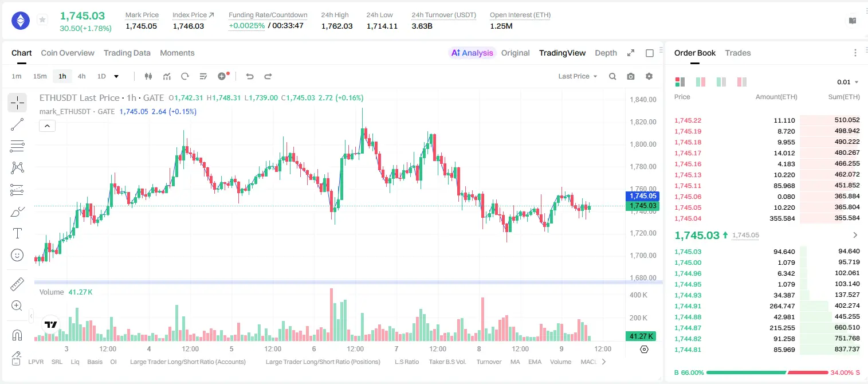Click the AI Analysis button
Viewport: 868px width, 384px height.
[472, 53]
